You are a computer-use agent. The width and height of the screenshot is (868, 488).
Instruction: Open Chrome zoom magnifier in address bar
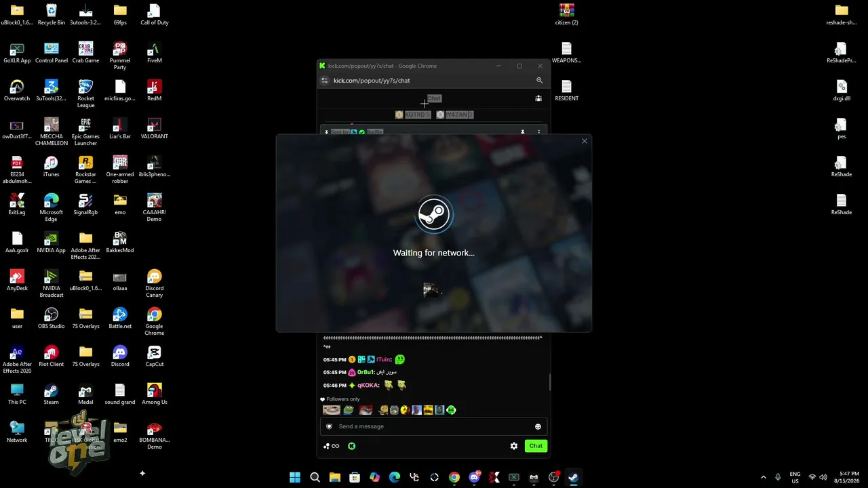click(540, 81)
